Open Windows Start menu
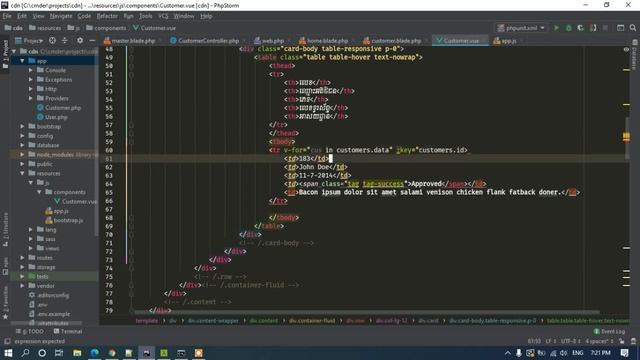This screenshot has height=360, width=640. pyautogui.click(x=8, y=353)
